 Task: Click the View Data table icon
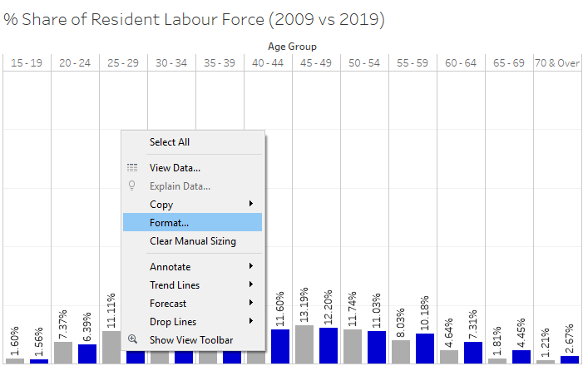pos(132,168)
